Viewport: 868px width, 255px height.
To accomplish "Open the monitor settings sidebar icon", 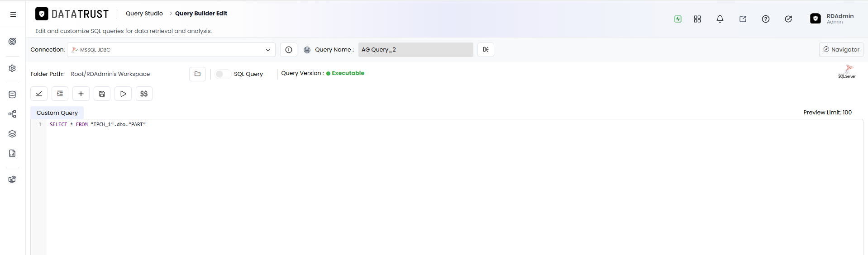I will point(12,179).
